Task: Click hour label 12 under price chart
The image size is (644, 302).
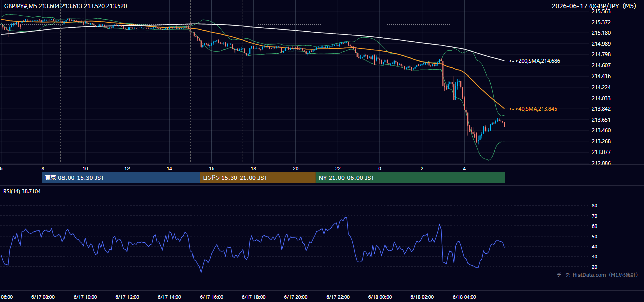Action: (127, 169)
